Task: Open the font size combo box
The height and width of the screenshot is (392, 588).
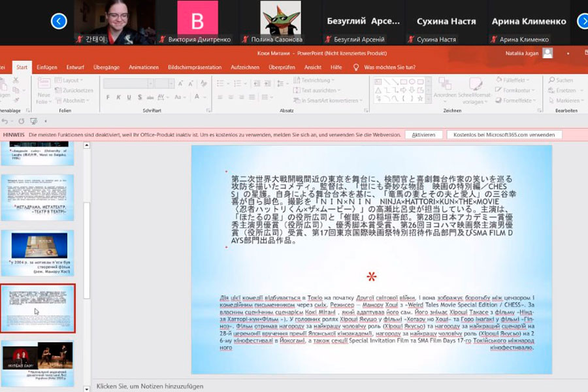Action: tap(164, 84)
